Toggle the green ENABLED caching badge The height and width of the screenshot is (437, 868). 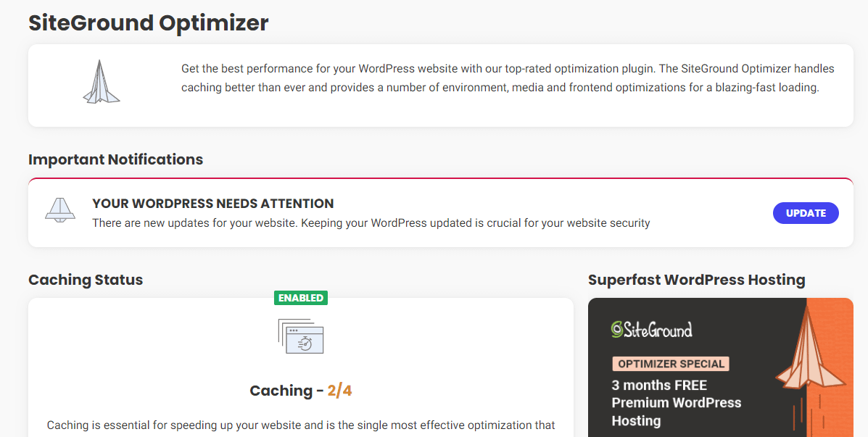tap(301, 297)
